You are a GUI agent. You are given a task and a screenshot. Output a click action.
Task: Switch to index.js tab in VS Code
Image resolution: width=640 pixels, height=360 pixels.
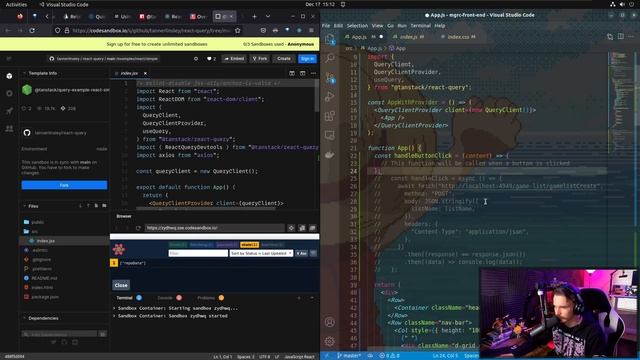[x=409, y=37]
